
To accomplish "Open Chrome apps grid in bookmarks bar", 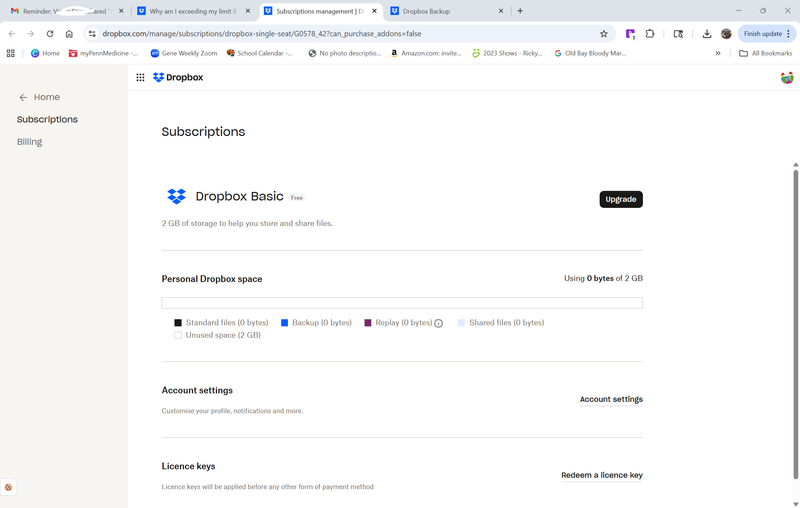I will tap(11, 53).
